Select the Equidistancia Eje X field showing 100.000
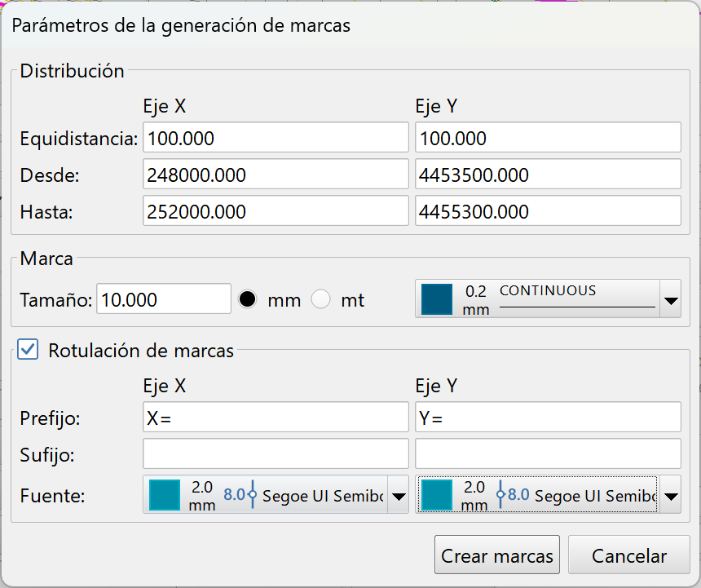The image size is (701, 588). (x=276, y=137)
